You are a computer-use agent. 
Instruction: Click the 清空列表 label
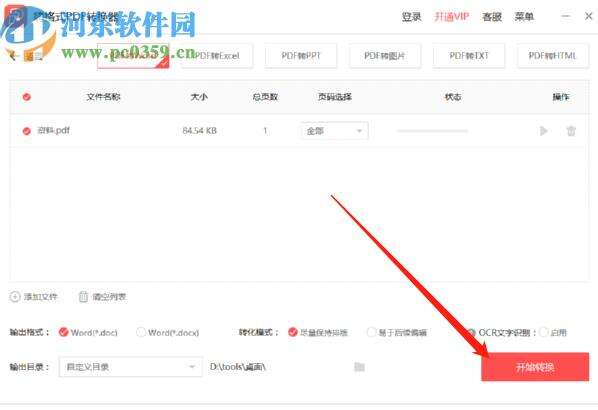pos(109,297)
